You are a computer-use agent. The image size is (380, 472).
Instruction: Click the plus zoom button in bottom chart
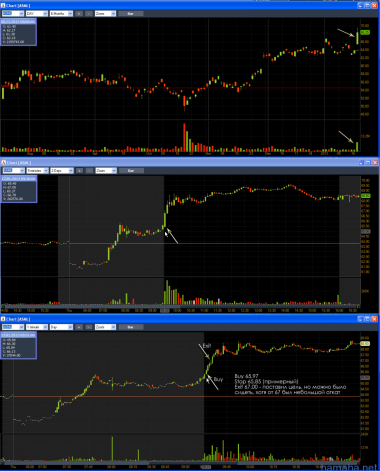click(79, 327)
